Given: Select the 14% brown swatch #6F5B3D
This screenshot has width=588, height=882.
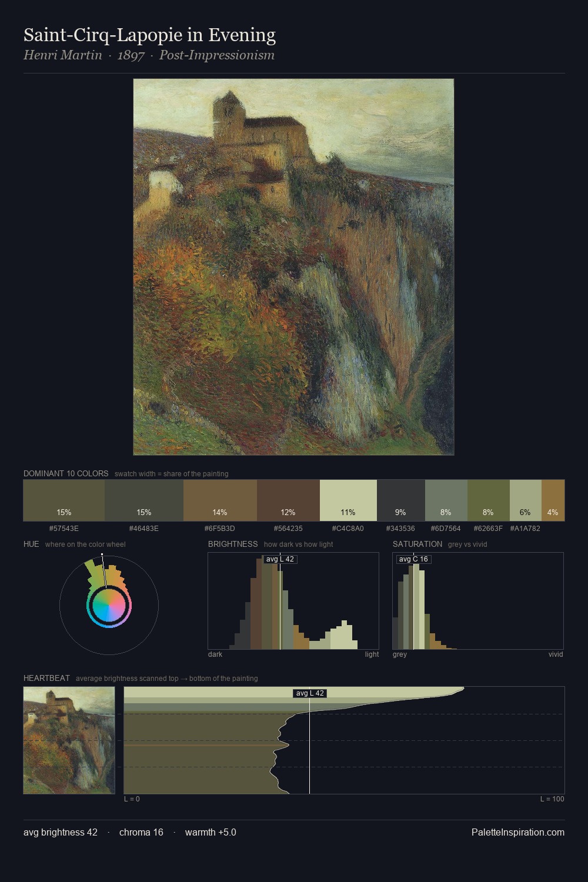Looking at the screenshot, I should pos(220,500).
